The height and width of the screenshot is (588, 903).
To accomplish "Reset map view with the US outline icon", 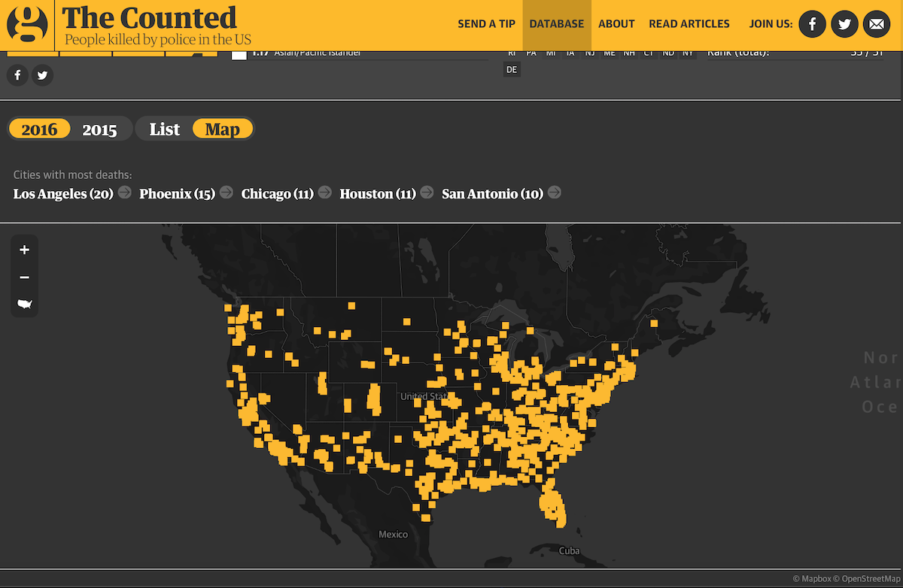I will click(25, 305).
